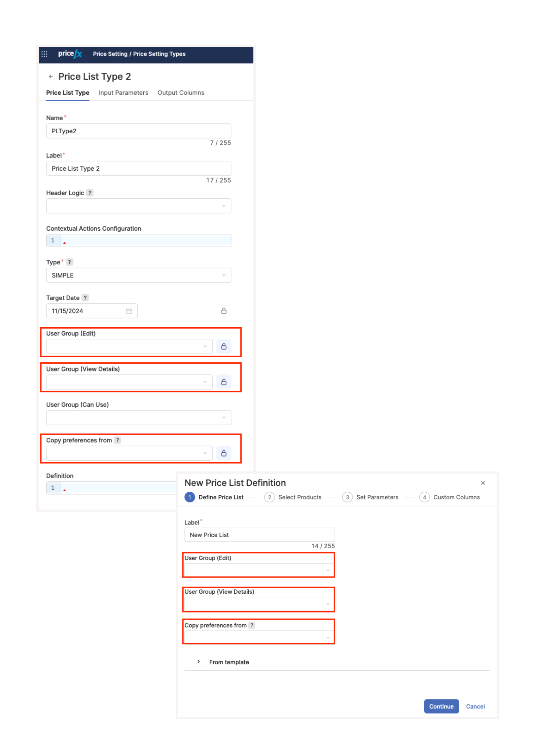Image resolution: width=534 pixels, height=756 pixels.
Task: Click the back arrow beside Price List Type 2
Action: [51, 77]
